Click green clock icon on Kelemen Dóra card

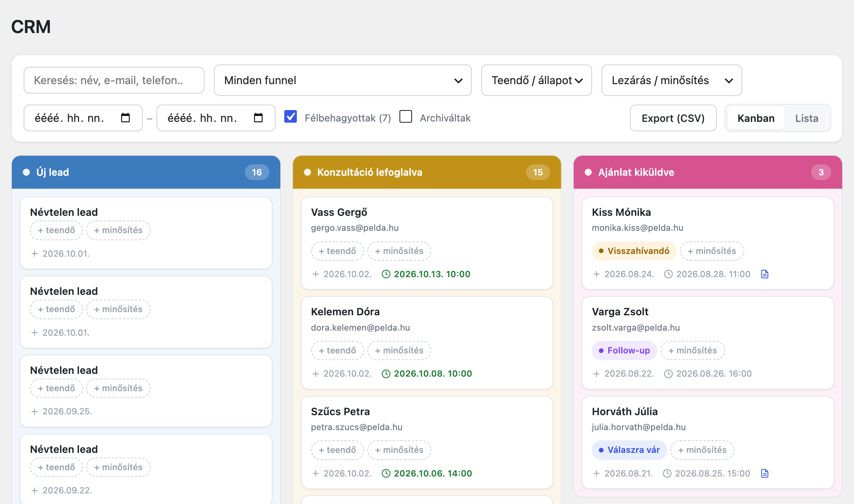386,373
